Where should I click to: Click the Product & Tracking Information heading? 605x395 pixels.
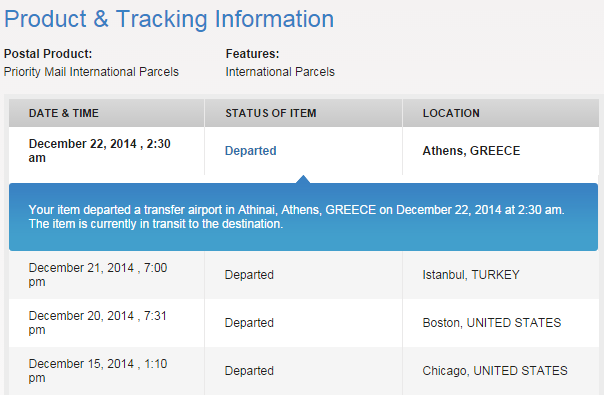tap(169, 19)
